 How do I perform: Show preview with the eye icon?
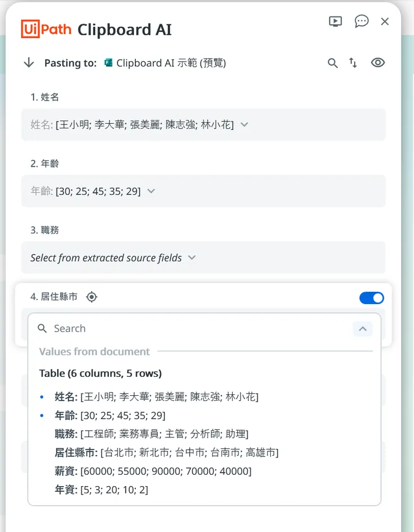click(x=378, y=63)
